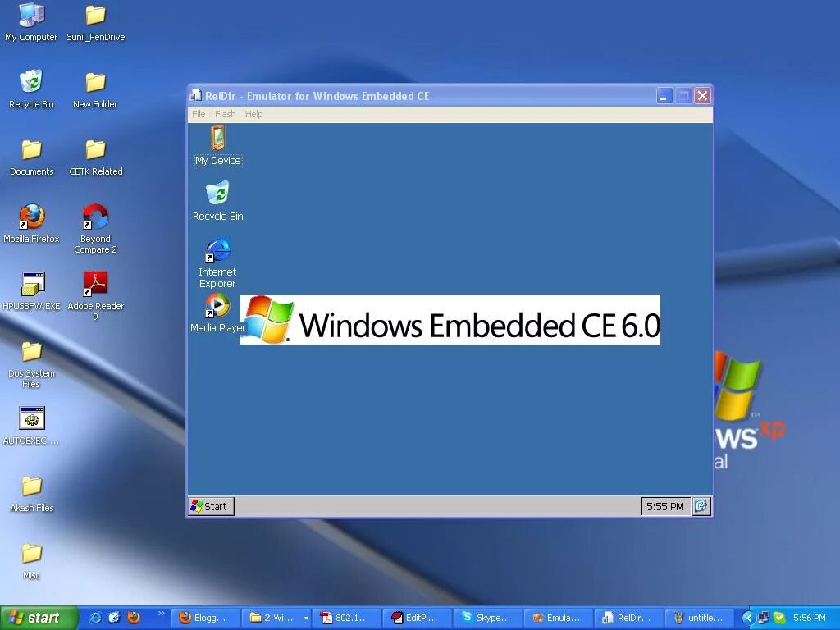Click the show desktop icon in CE taskbar
The image size is (840, 630).
click(x=701, y=506)
